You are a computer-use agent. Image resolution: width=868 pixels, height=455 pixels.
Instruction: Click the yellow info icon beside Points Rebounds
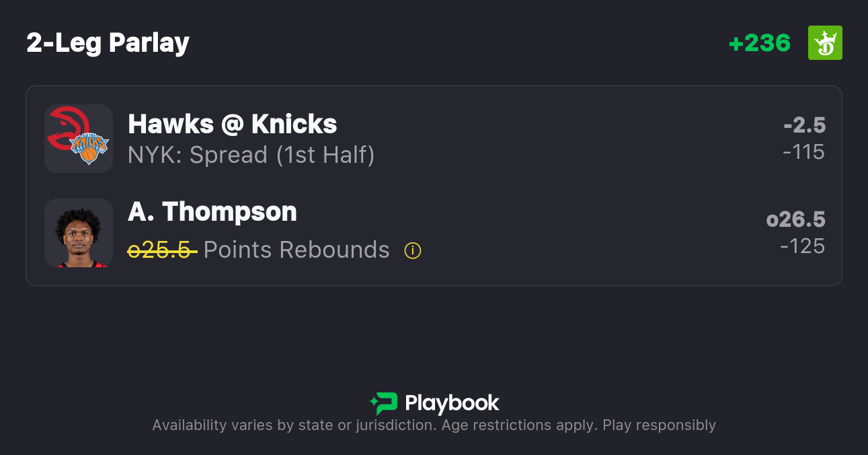pos(412,250)
